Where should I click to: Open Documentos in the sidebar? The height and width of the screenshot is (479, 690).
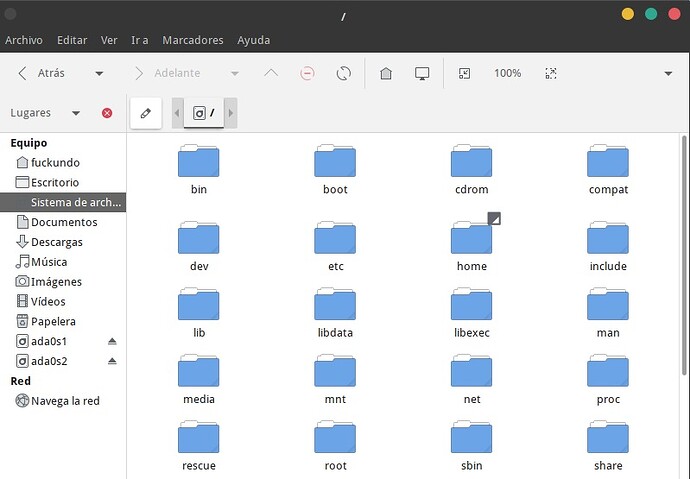[x=63, y=222]
